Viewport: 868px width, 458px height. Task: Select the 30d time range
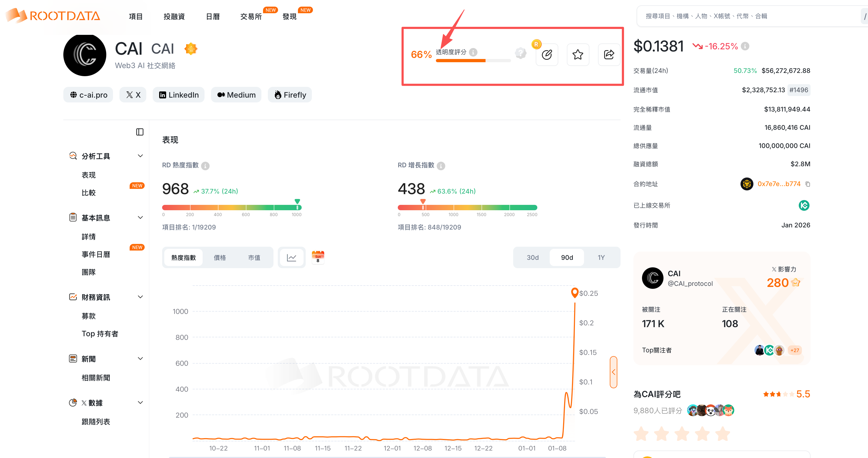pyautogui.click(x=533, y=258)
